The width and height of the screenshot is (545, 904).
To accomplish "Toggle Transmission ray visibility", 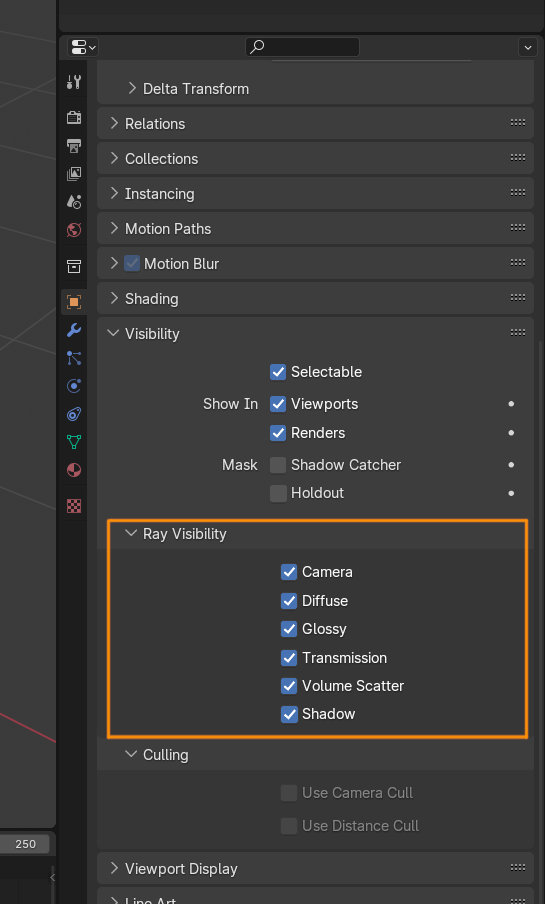I will 289,658.
